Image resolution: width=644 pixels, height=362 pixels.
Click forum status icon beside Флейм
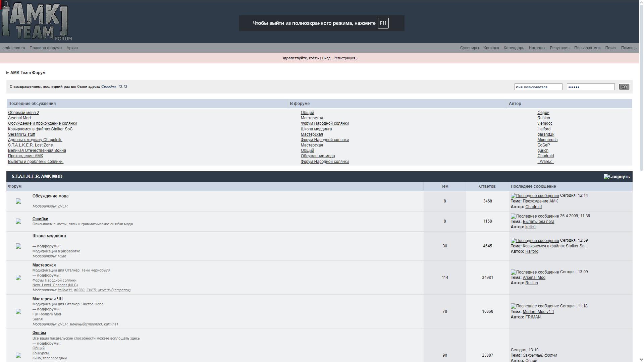[18, 355]
